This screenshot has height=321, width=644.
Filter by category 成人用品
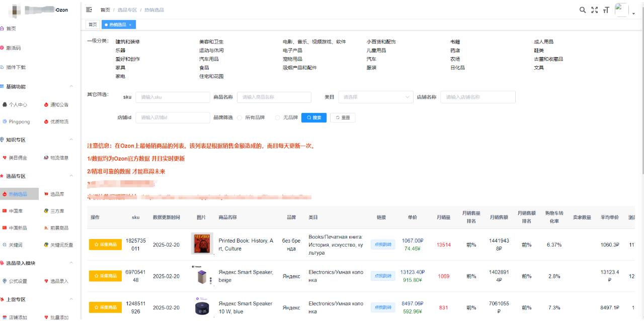click(544, 42)
